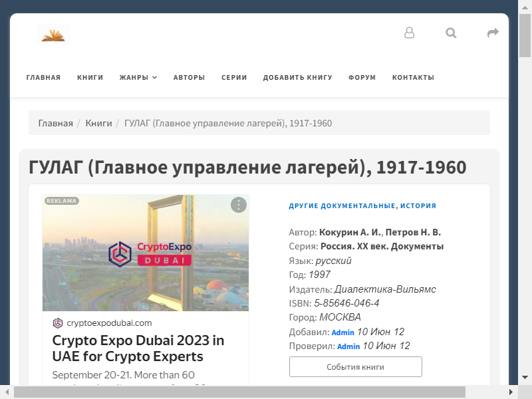The width and height of the screenshot is (532, 399).
Task: Click the cryptoexpodubai.com favicon
Action: [58, 323]
